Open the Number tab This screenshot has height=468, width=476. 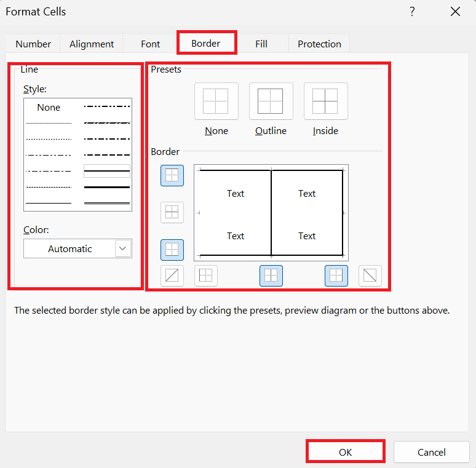click(x=33, y=44)
